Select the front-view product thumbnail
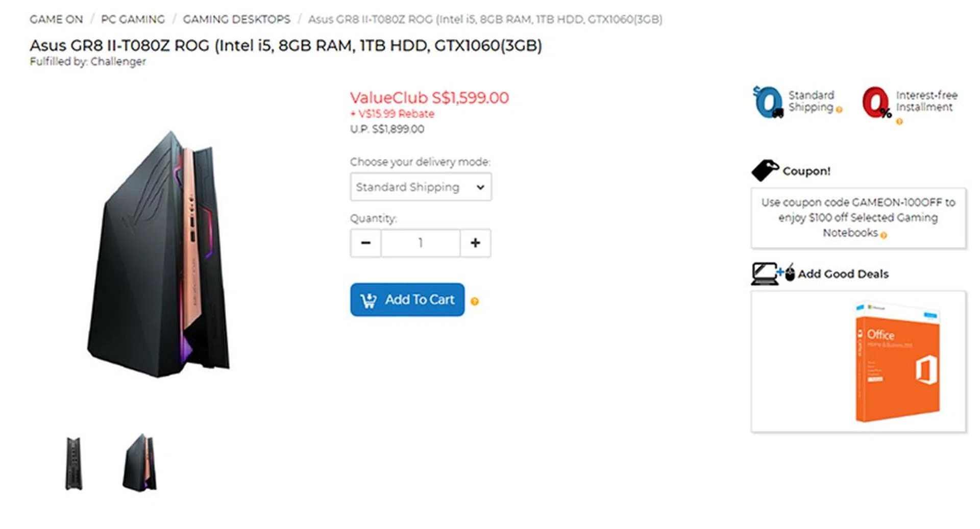This screenshot has height=529, width=980. pyautogui.click(x=74, y=463)
